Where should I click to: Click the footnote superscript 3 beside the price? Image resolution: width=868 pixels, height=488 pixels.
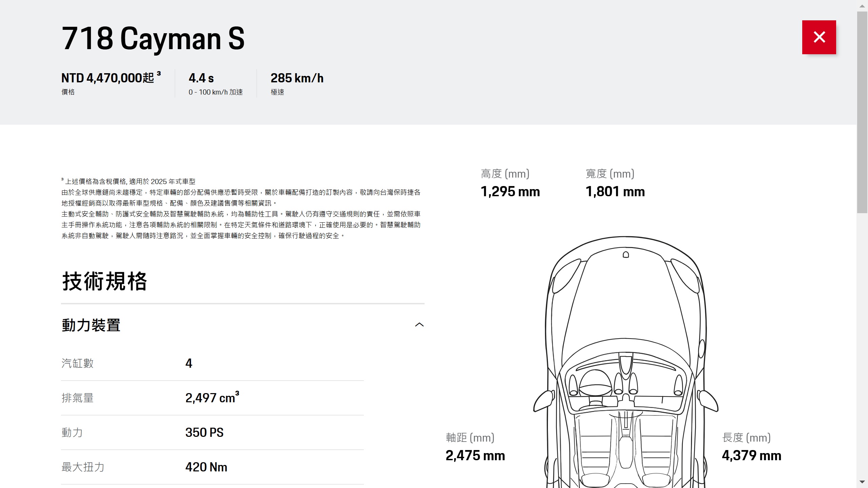tap(159, 73)
